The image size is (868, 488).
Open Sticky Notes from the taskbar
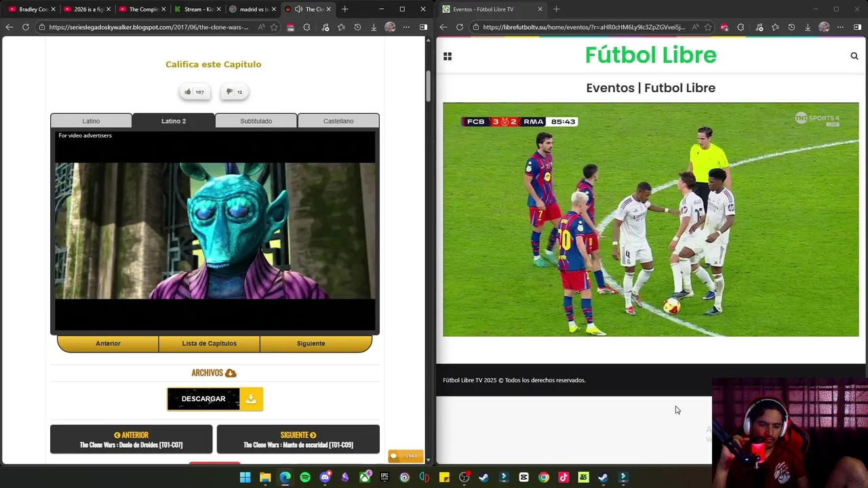(444, 477)
